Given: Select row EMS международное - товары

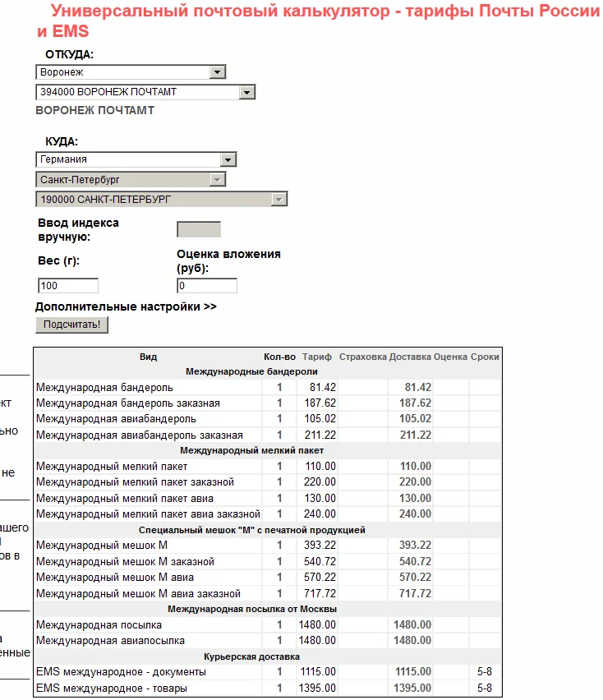Looking at the screenshot, I should click(x=268, y=688).
